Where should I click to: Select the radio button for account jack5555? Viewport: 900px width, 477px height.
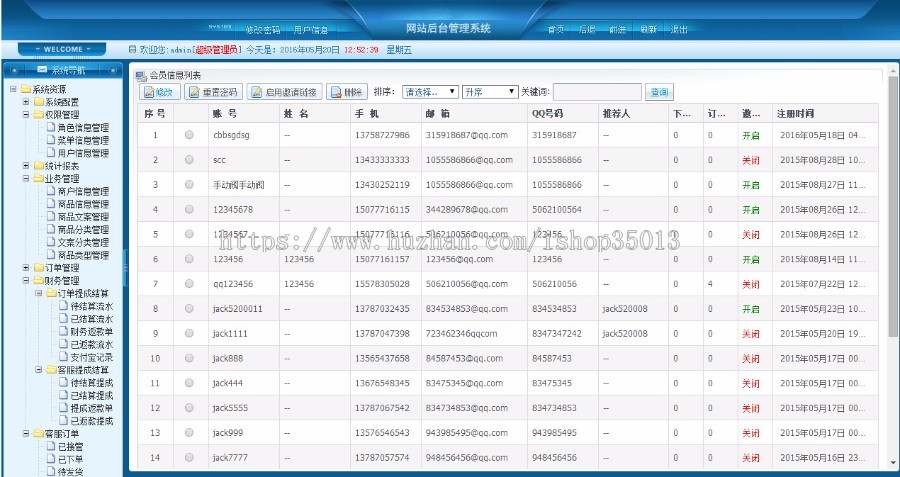point(189,408)
